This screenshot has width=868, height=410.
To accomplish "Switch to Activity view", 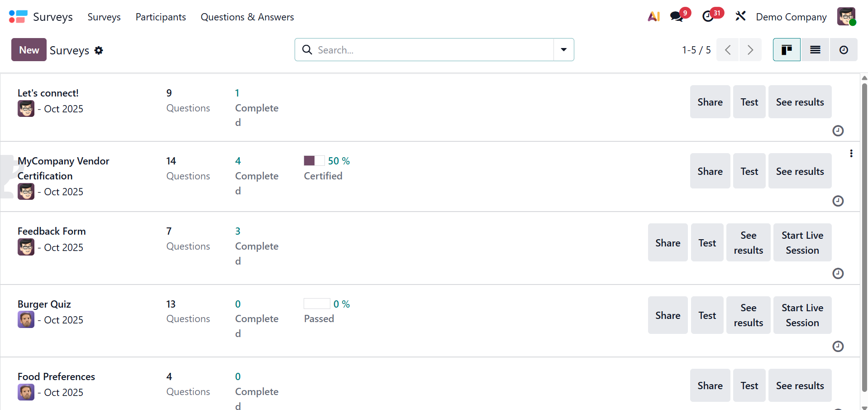I will click(844, 50).
